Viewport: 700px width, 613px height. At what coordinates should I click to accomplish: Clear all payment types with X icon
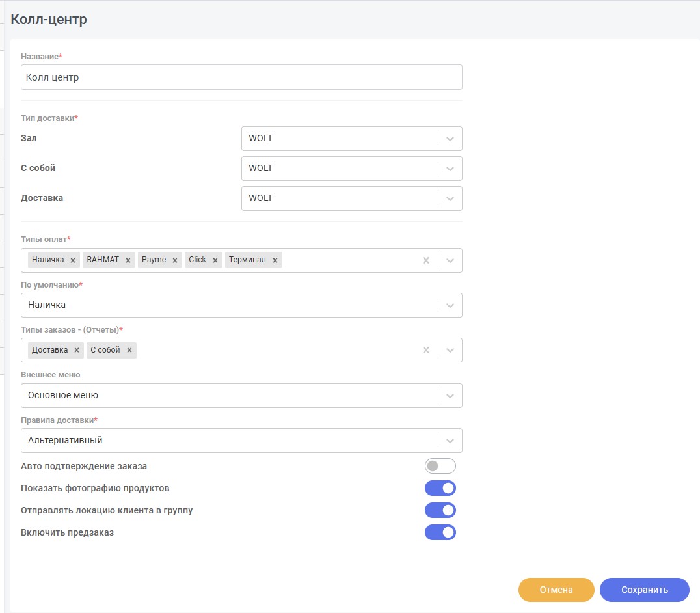426,260
